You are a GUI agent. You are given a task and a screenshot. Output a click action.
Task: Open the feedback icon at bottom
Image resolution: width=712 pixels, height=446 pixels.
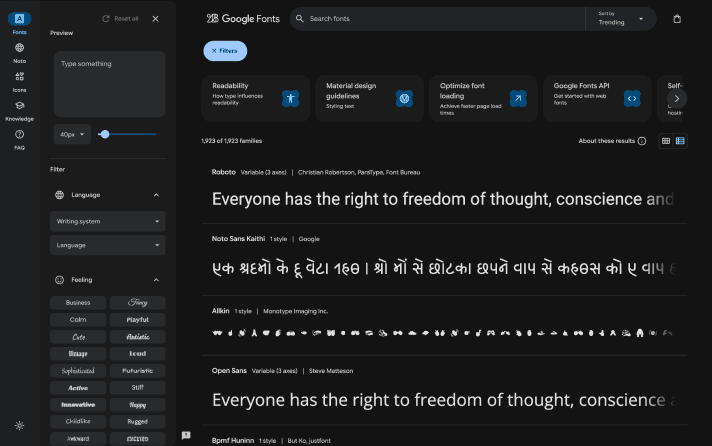click(x=186, y=435)
